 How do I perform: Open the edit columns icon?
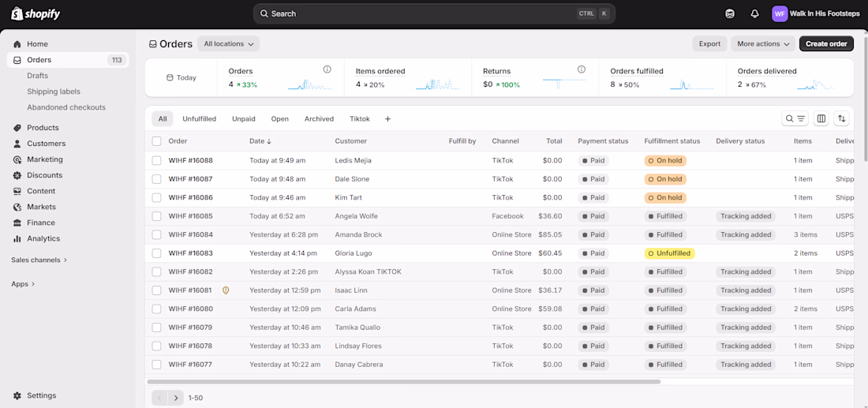coord(821,118)
